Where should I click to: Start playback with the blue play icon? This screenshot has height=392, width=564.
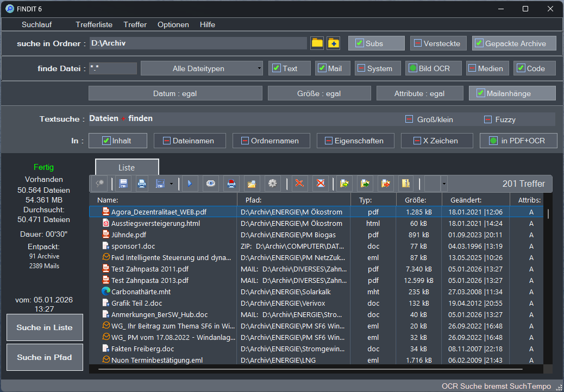click(x=189, y=184)
